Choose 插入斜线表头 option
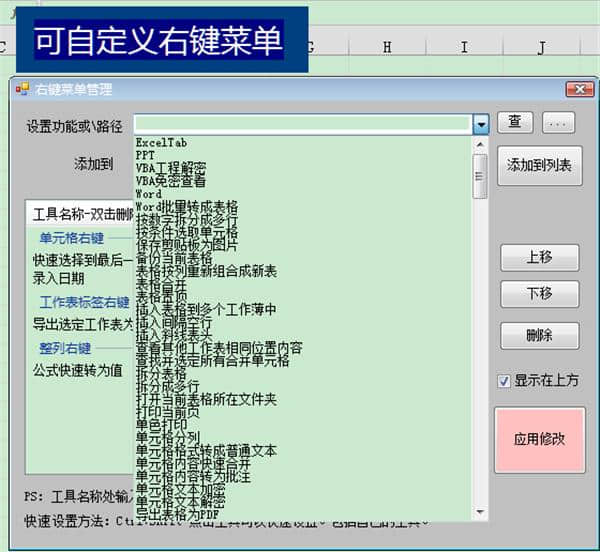Image resolution: width=600 pixels, height=552 pixels. [x=174, y=335]
